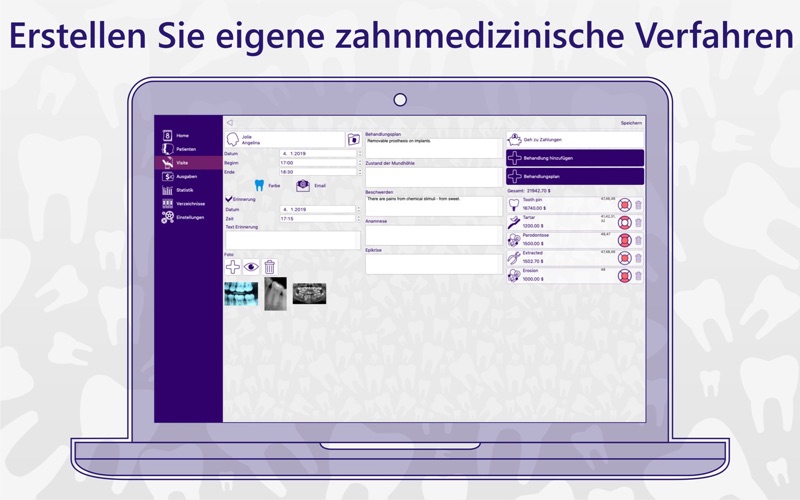Click Geh zu Zahlungen
The width and height of the screenshot is (800, 500).
pyautogui.click(x=575, y=139)
